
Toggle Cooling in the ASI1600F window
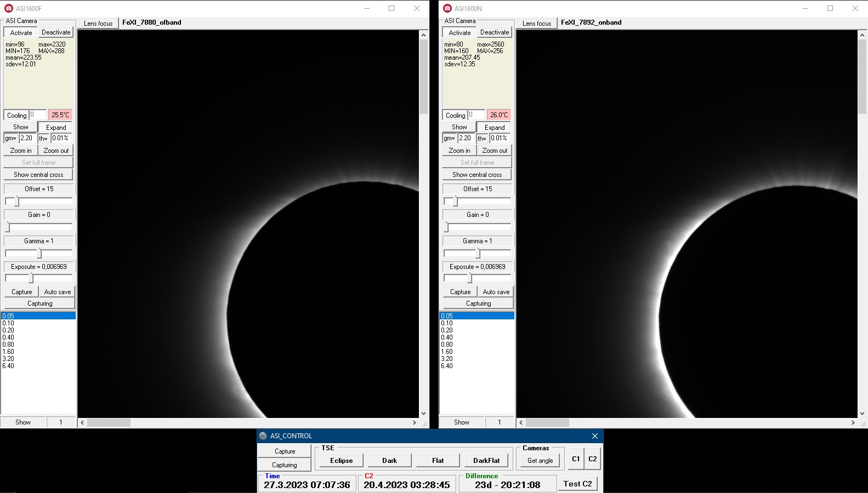[x=16, y=115]
